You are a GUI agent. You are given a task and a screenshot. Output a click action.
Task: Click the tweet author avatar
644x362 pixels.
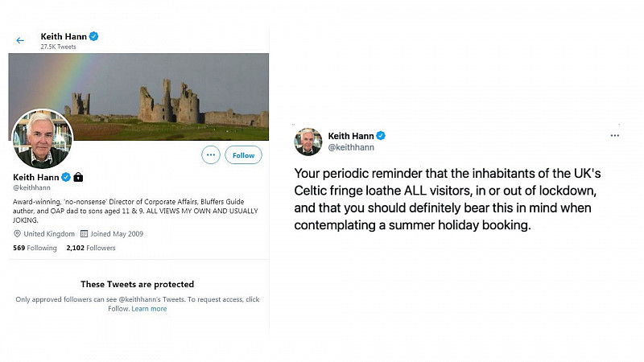tap(308, 142)
